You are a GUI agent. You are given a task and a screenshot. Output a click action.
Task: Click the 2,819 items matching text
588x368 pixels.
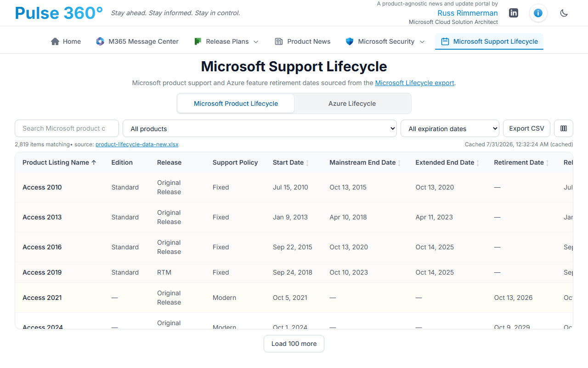[42, 144]
